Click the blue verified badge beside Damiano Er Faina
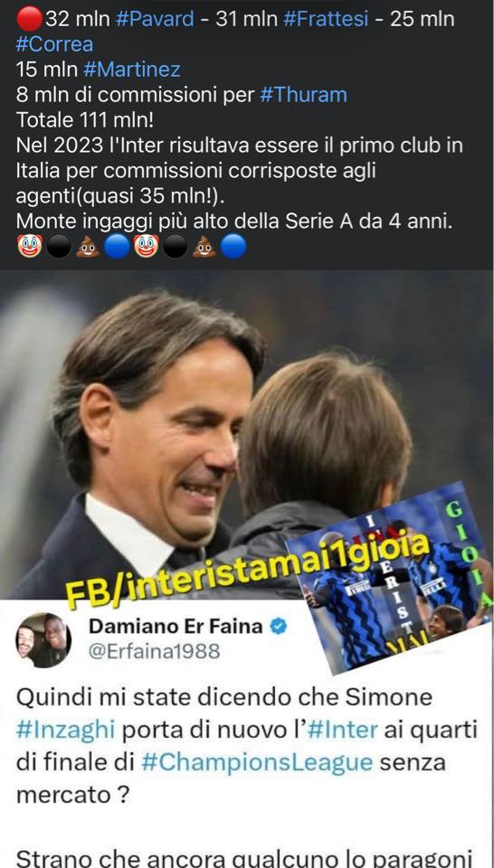This screenshot has height=868, width=494. (x=278, y=627)
